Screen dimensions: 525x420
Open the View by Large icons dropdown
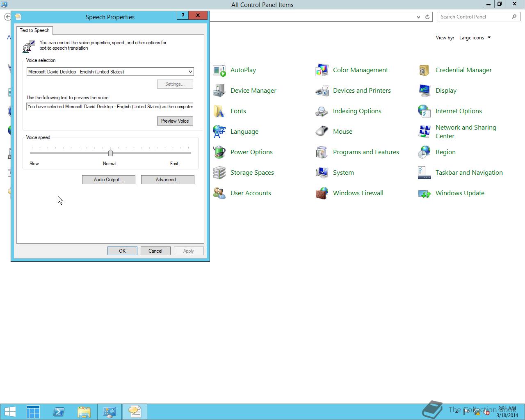[475, 38]
